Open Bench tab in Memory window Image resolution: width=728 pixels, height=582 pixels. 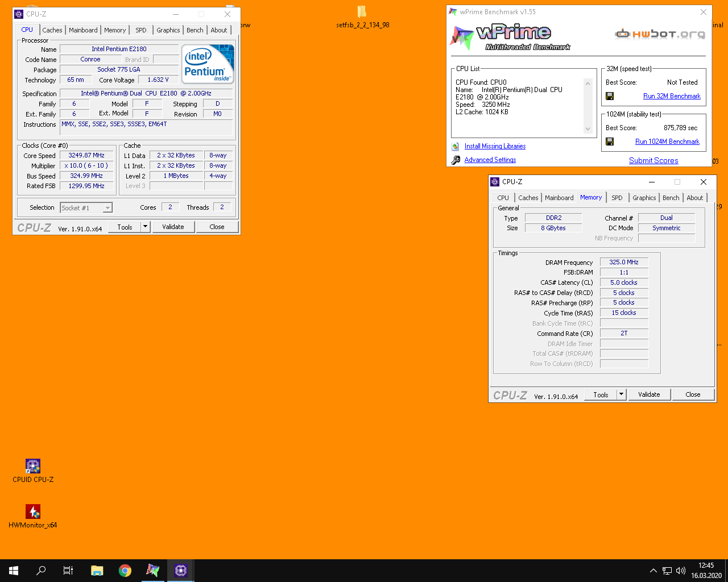click(671, 198)
